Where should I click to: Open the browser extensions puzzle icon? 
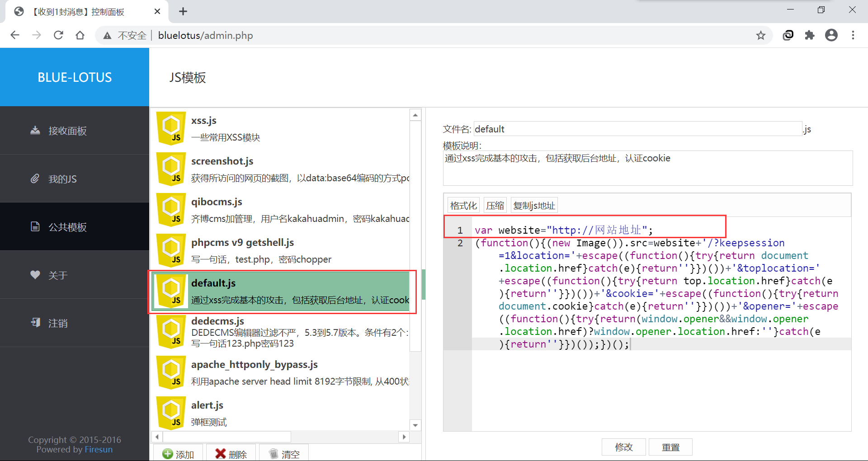click(x=810, y=35)
